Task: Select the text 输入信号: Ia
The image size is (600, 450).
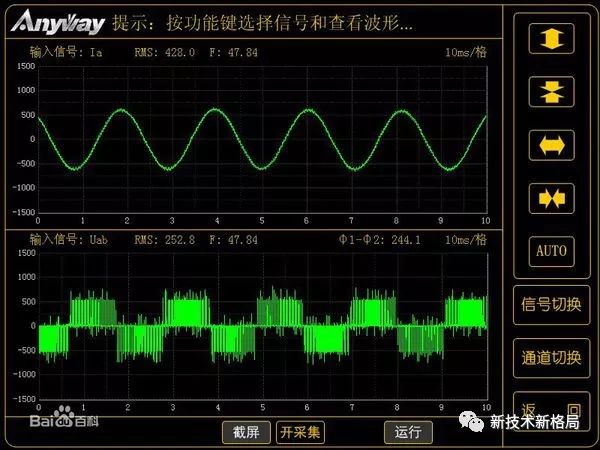Action: point(66,52)
